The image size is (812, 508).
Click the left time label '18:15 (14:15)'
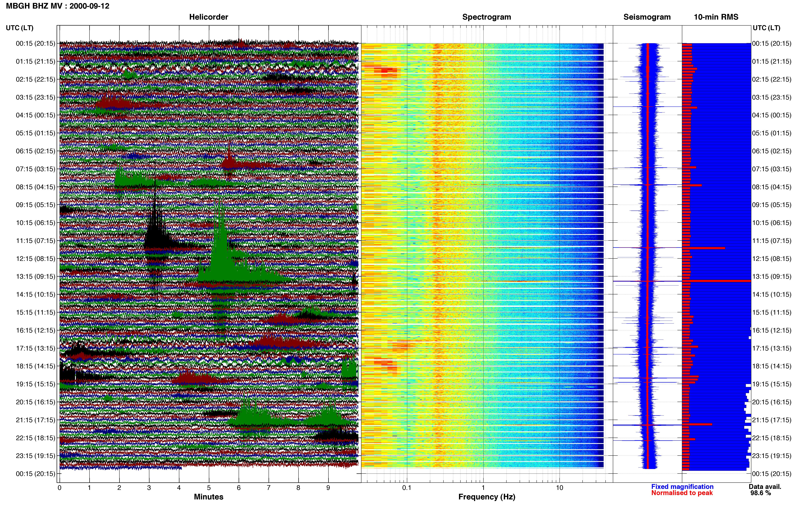click(x=36, y=366)
